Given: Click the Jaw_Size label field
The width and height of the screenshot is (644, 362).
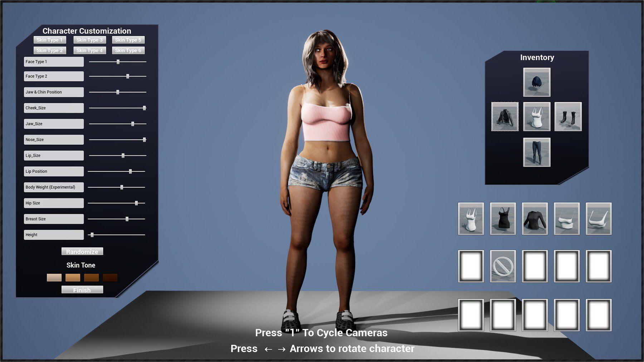Looking at the screenshot, I should tap(54, 124).
